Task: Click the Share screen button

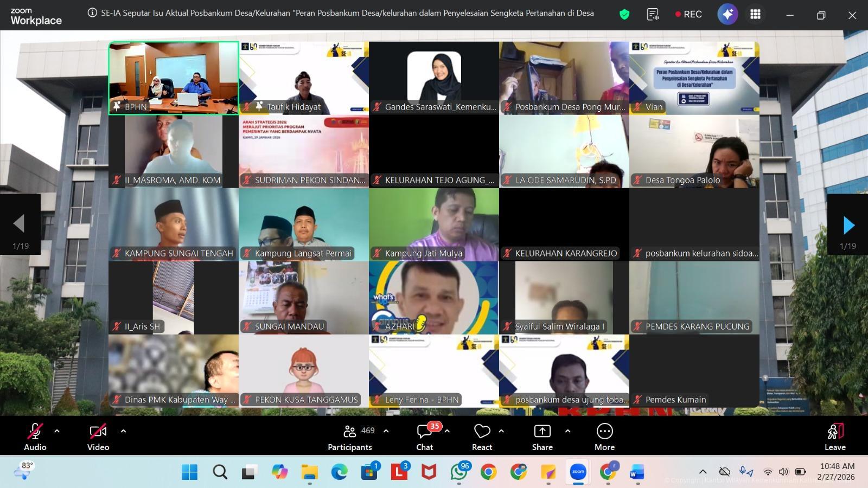Action: 542,436
